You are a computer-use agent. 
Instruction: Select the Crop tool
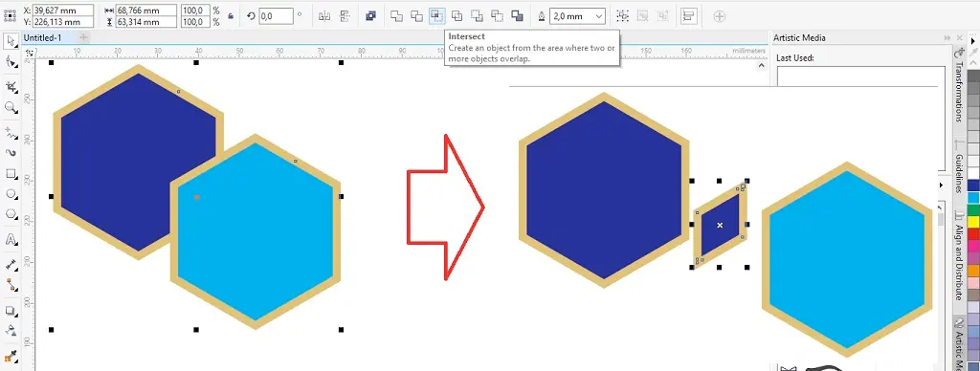coord(11,87)
